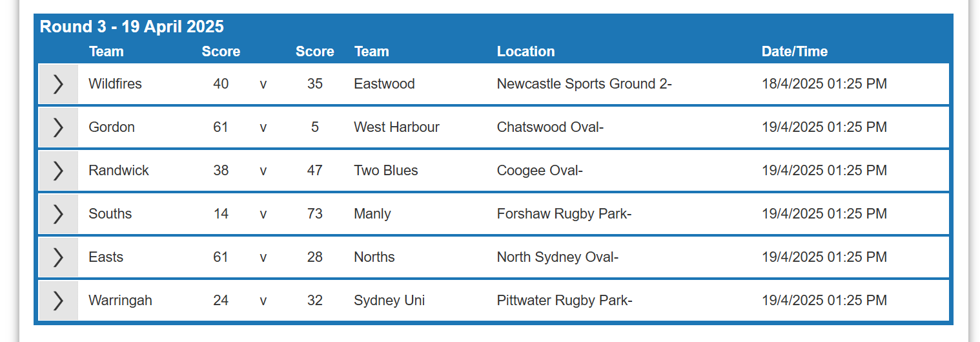This screenshot has height=342, width=980.
Task: Click the Sydney Uni team name
Action: coord(389,301)
